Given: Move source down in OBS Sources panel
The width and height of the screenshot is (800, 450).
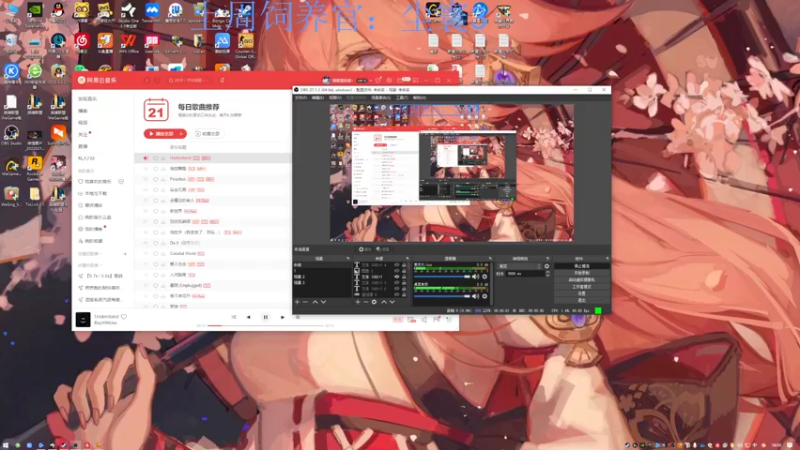Looking at the screenshot, I should tap(392, 302).
